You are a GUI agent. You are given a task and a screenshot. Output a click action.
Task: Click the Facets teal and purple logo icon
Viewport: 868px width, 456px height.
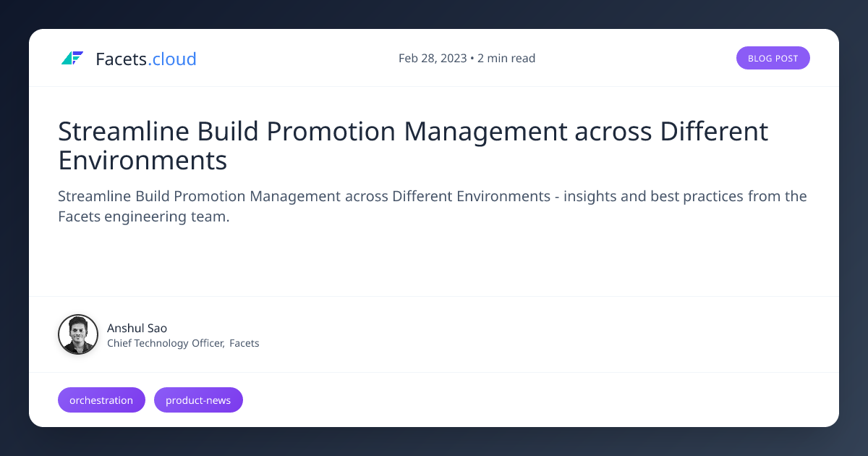click(72, 59)
